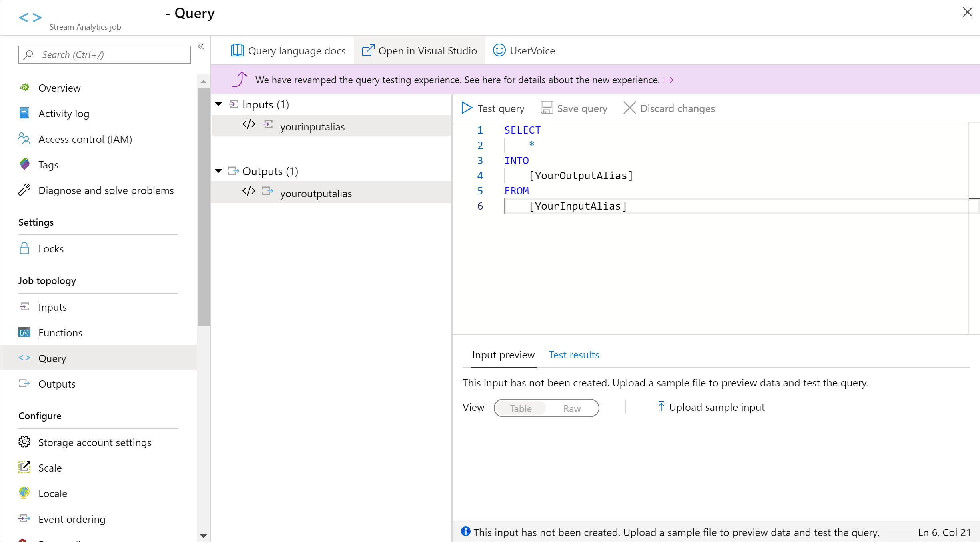Click Upload sample input
This screenshot has width=980, height=542.
pyautogui.click(x=711, y=407)
